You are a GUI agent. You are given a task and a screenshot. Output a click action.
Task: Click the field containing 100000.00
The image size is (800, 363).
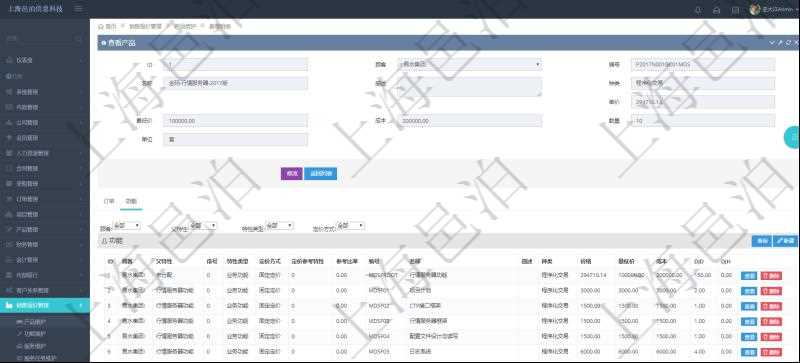click(235, 121)
